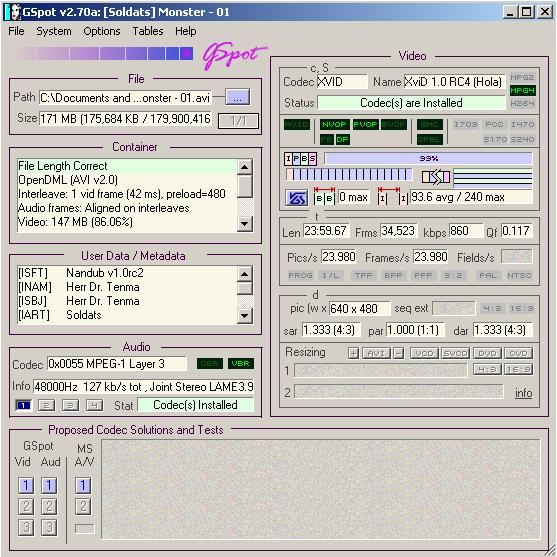Viewport: 557px width, 557px height.
Task: Run GSpot audio test 1
Action: (x=49, y=486)
